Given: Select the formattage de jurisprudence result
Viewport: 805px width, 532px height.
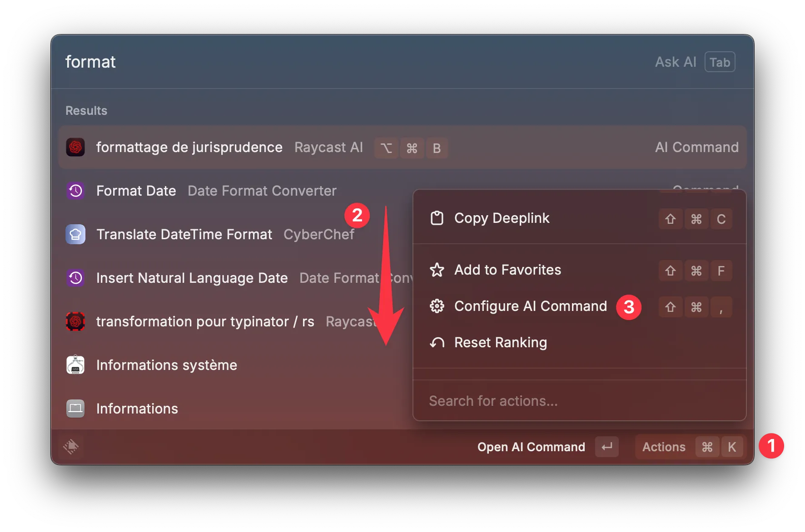Looking at the screenshot, I should [x=402, y=147].
